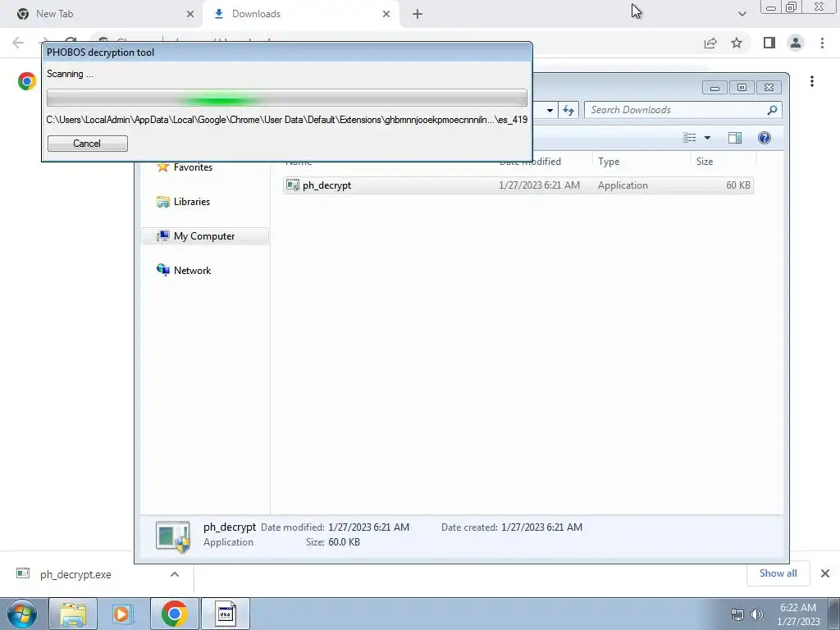Switch to the ph_decrypt exe taskbar item
Screen dimensions: 840x630
pos(225,614)
